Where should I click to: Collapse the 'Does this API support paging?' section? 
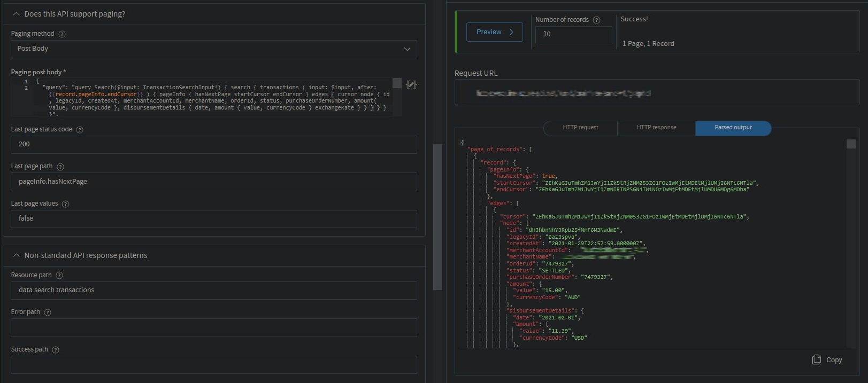(x=17, y=14)
